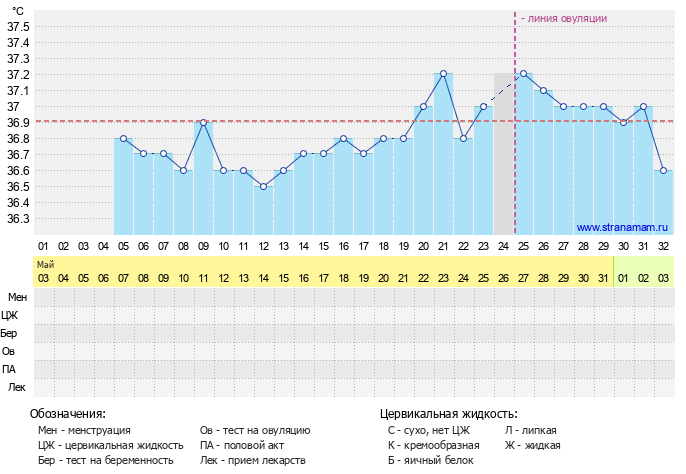Click the 37.5 label on the temperature axis

point(19,27)
